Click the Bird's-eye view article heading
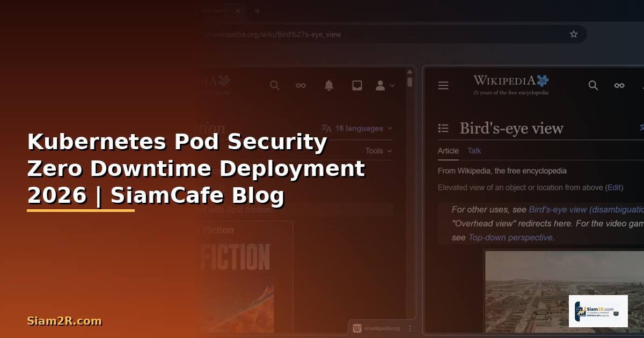This screenshot has height=338, width=644. tap(511, 128)
